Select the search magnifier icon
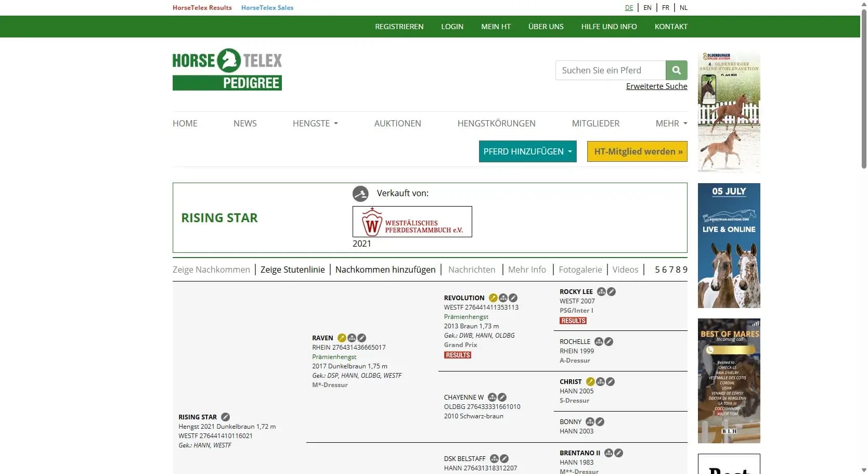This screenshot has width=868, height=474. [676, 70]
